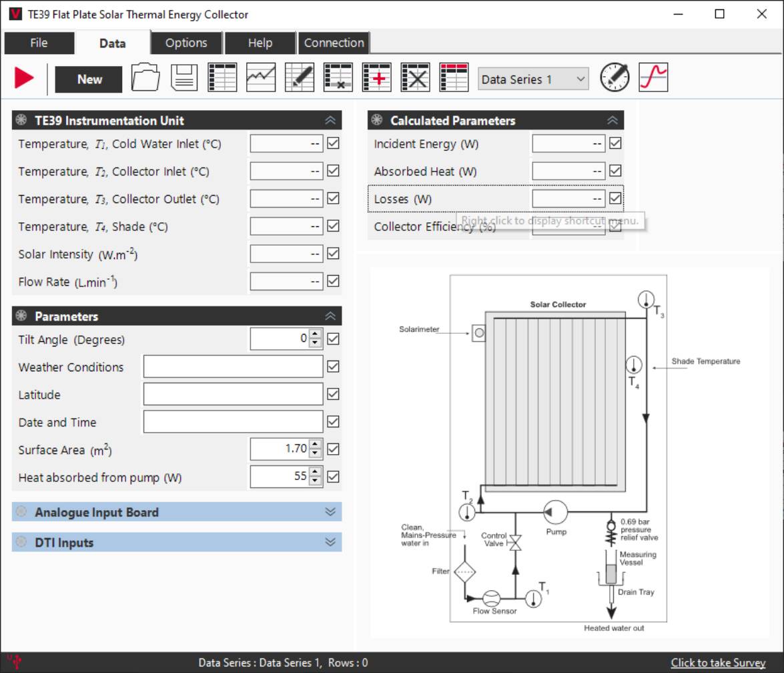784x673 pixels.
Task: Follow the Click to take Survey link
Action: (718, 662)
